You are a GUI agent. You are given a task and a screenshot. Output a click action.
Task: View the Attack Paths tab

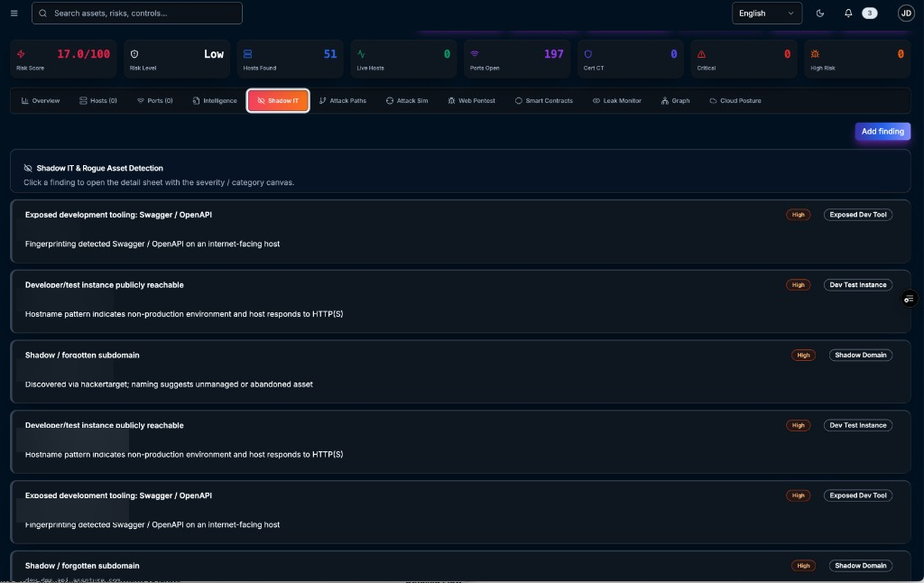pyautogui.click(x=342, y=101)
